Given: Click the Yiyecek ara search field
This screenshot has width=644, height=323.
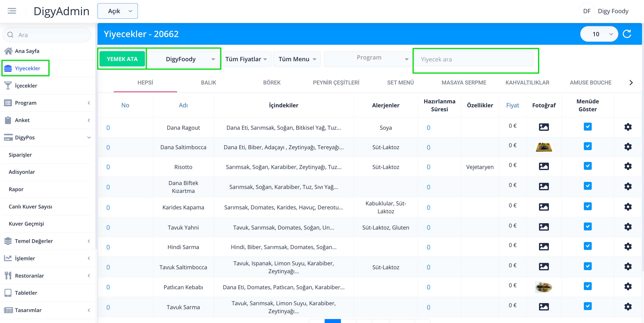Looking at the screenshot, I should coord(474,59).
